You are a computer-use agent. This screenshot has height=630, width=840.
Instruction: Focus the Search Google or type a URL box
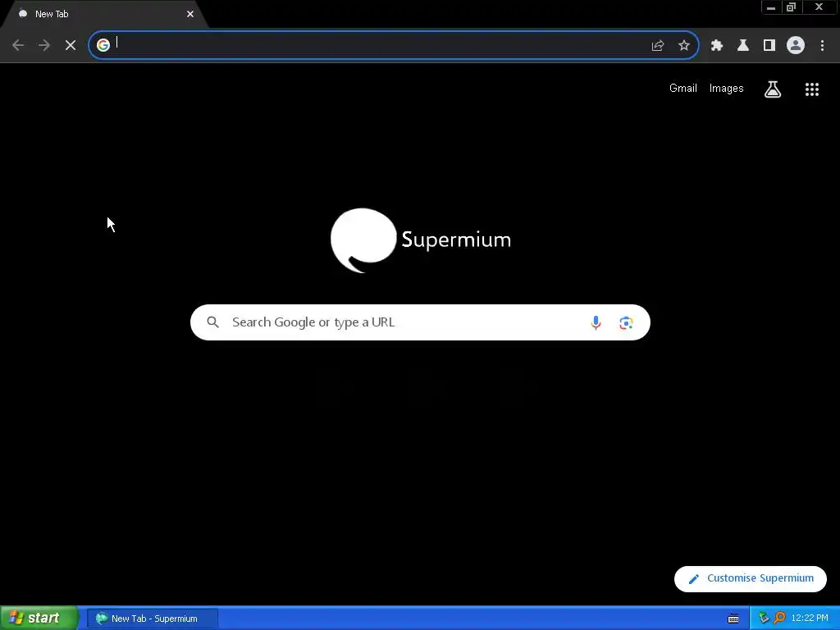click(x=420, y=322)
